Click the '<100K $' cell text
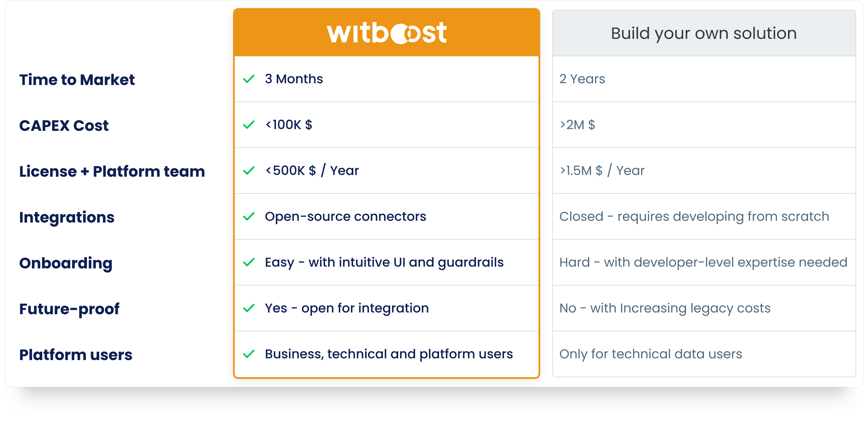Image resolution: width=868 pixels, height=421 pixels. [289, 125]
